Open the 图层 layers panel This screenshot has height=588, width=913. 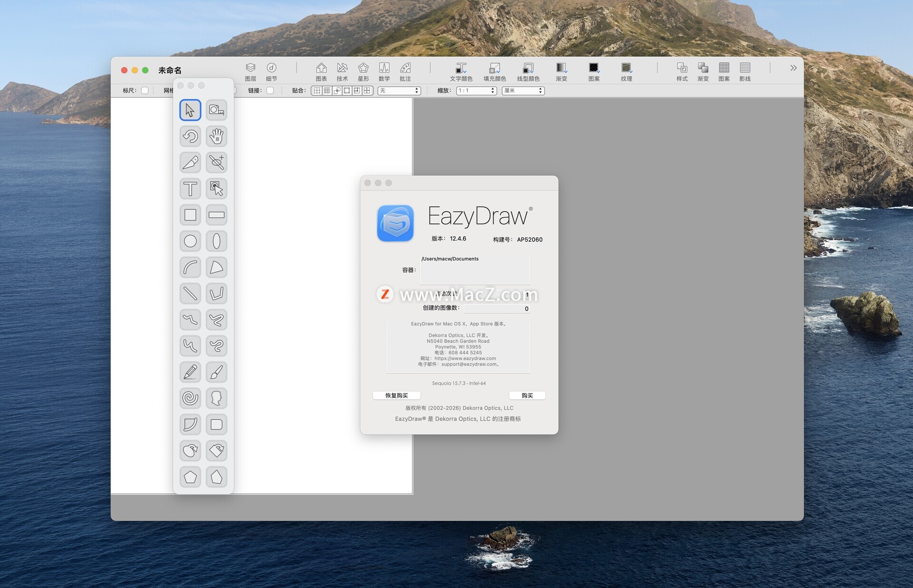(x=251, y=71)
